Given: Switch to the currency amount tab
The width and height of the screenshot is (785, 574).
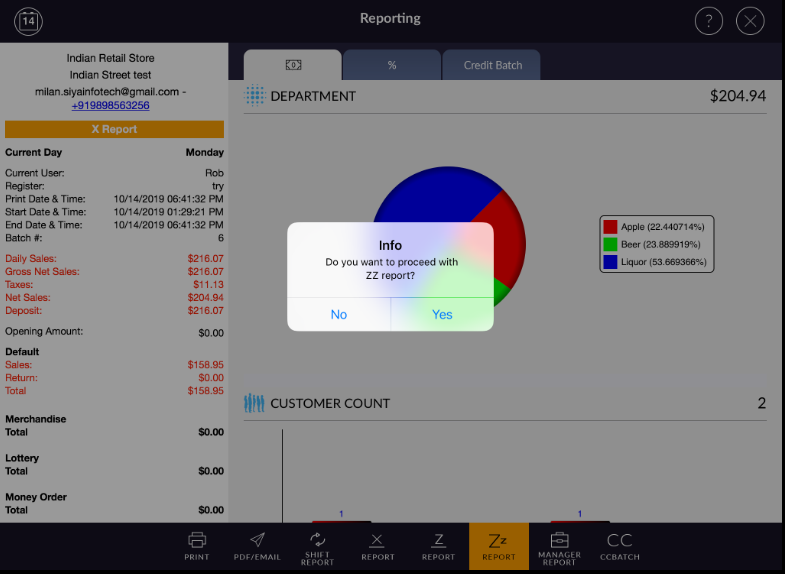Looking at the screenshot, I should click(293, 65).
